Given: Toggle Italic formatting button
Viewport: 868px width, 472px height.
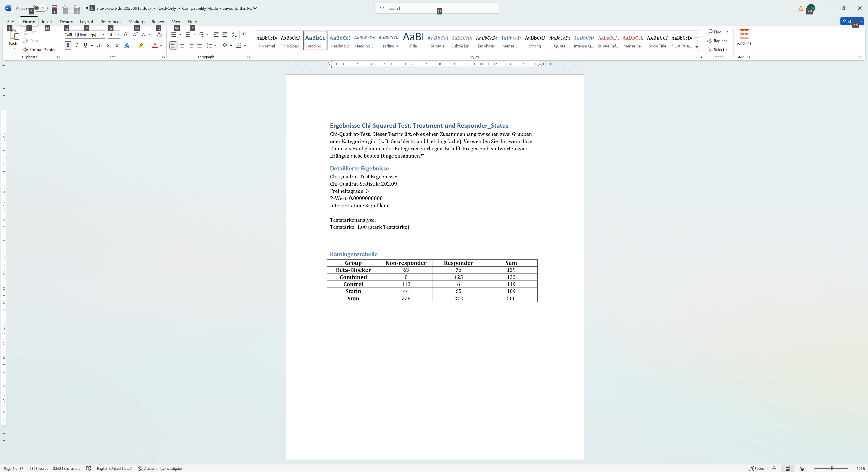Looking at the screenshot, I should point(76,45).
